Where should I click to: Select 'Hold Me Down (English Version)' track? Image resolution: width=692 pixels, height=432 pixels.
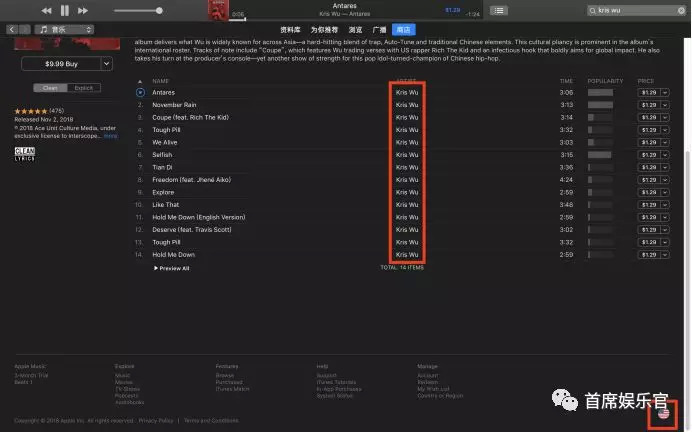pyautogui.click(x=199, y=218)
